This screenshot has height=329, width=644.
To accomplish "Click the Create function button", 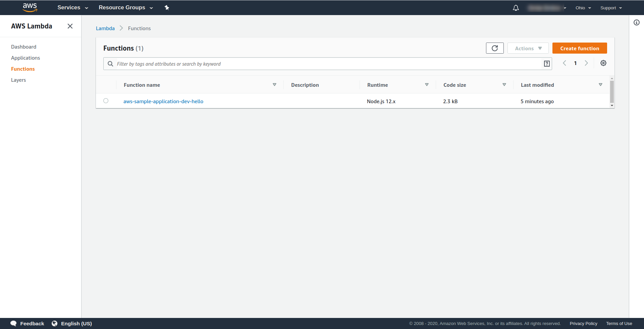I will tap(579, 48).
